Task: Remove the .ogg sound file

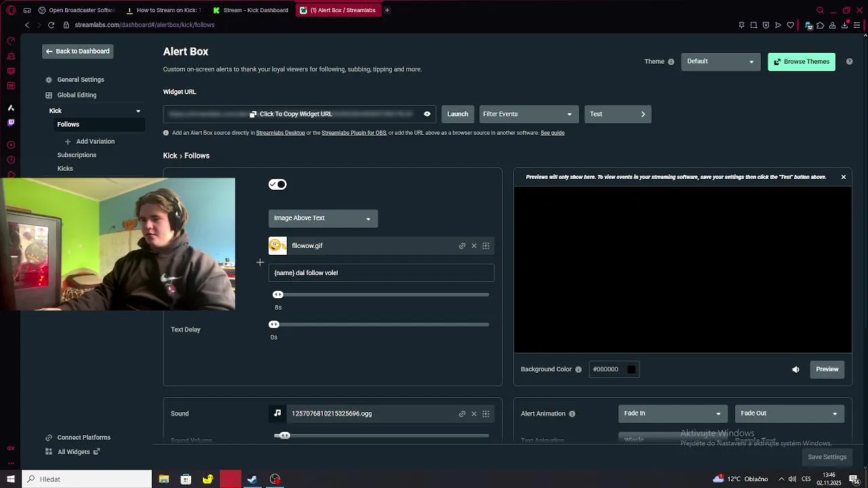Action: click(474, 414)
